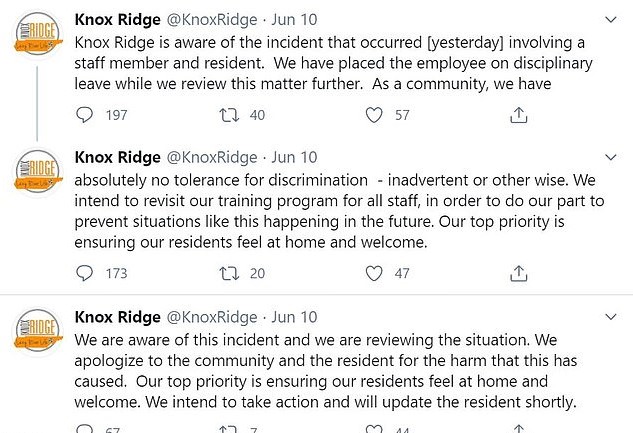This screenshot has height=433, width=633.
Task: Retweet the tweet with 40 retweets
Action: click(227, 116)
